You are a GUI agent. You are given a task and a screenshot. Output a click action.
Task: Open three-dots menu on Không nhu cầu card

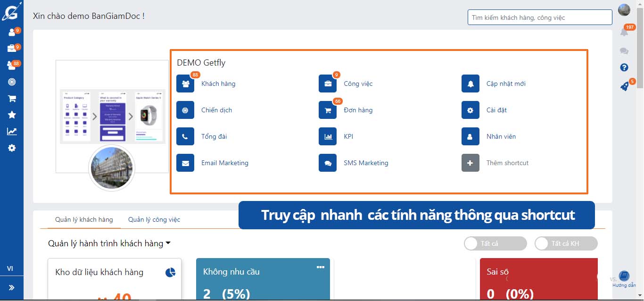[321, 267]
